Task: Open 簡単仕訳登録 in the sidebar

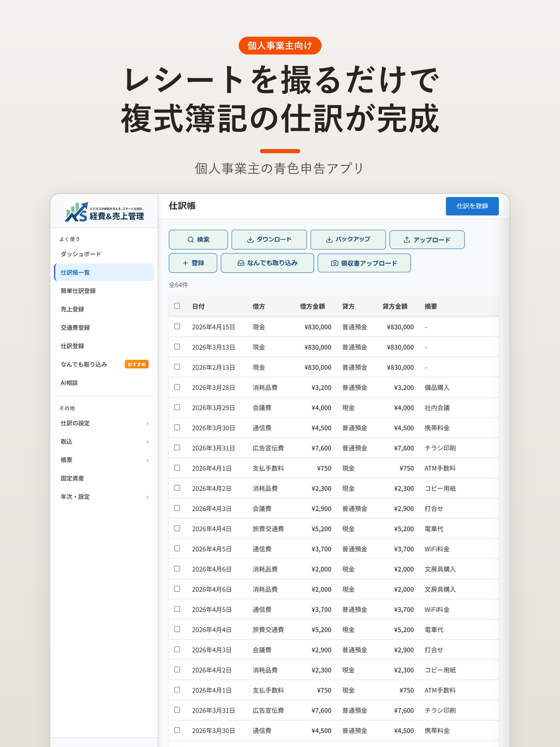Action: [x=104, y=291]
